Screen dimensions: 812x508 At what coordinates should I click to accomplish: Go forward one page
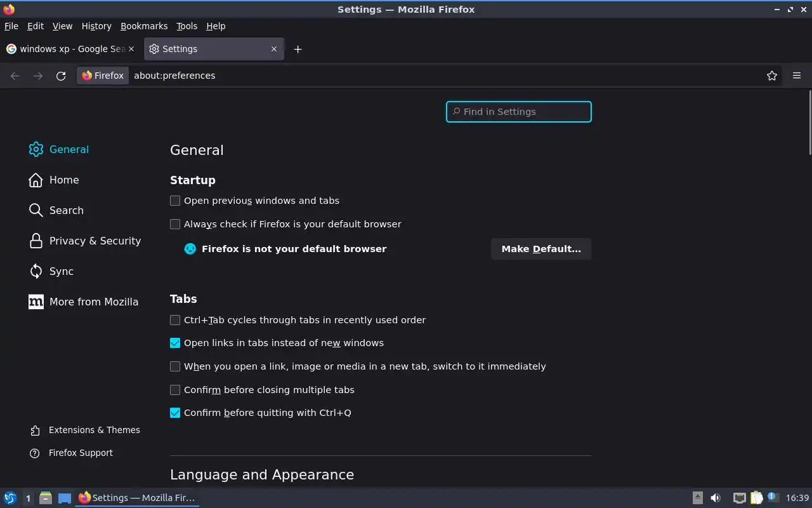tap(38, 76)
